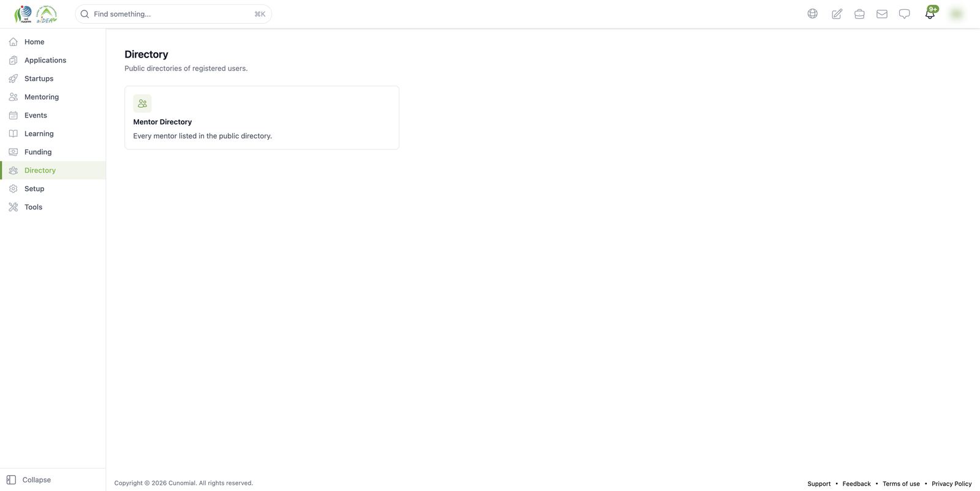Click 'Public directories of registered users.' text

pyautogui.click(x=186, y=69)
